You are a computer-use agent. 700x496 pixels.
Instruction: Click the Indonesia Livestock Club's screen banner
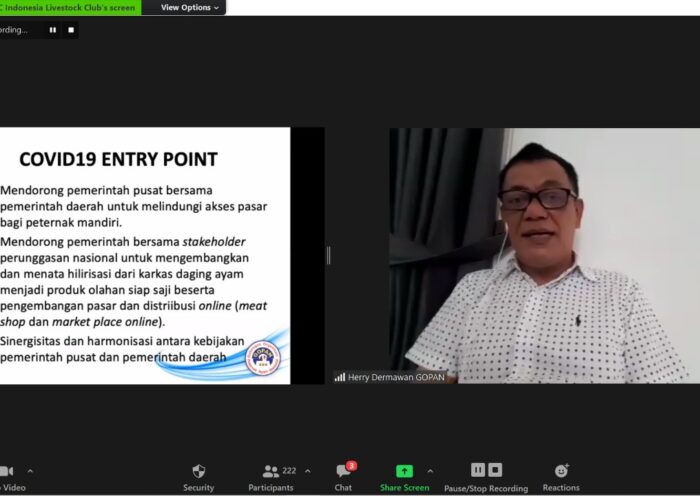[x=70, y=7]
